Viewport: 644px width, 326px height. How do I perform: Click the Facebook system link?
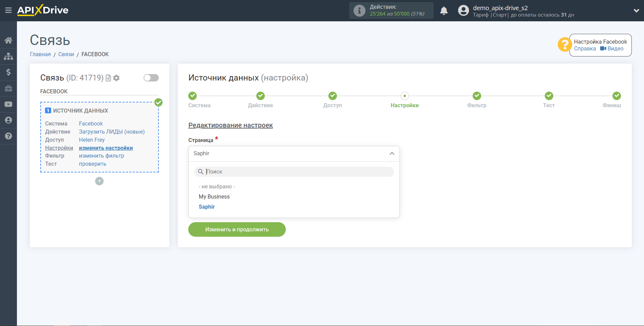pyautogui.click(x=91, y=124)
